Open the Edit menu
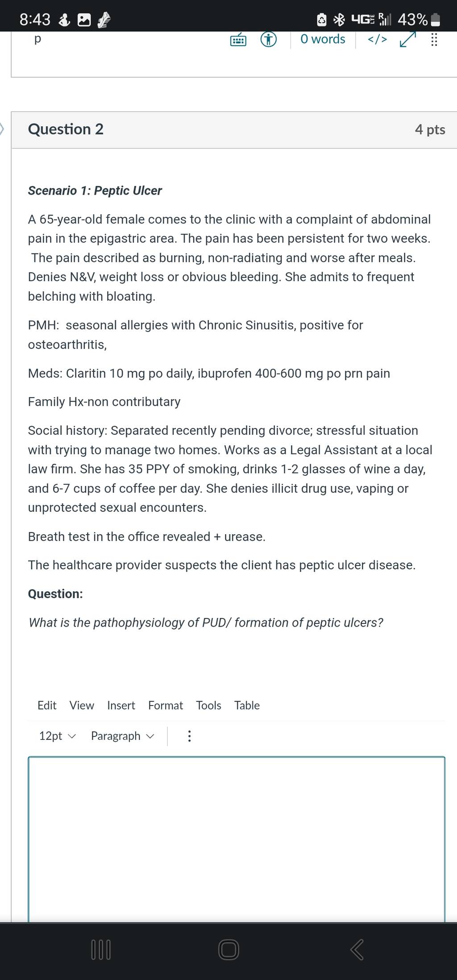 (x=47, y=706)
